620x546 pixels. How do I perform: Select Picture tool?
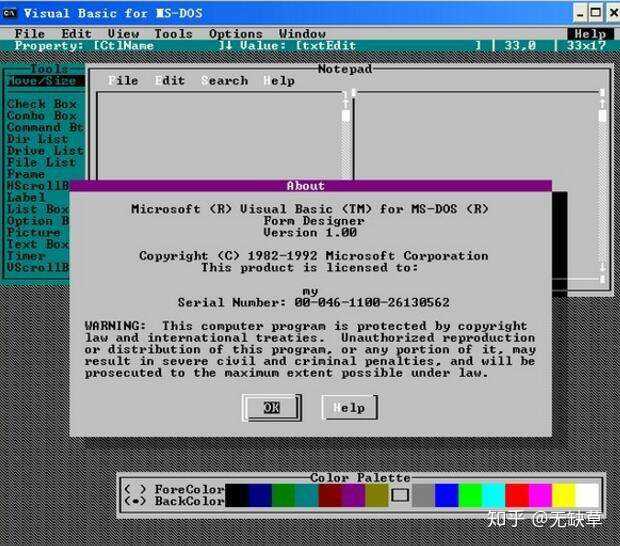(x=34, y=232)
